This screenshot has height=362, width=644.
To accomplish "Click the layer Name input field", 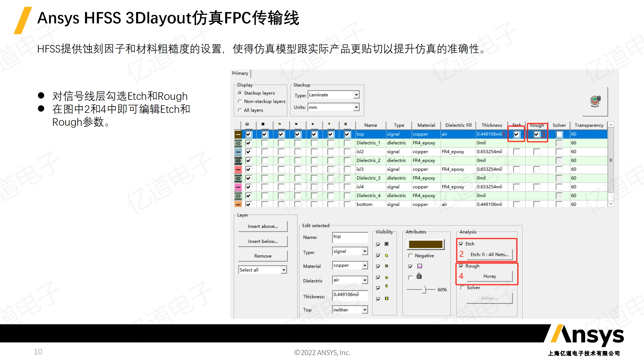I will 350,237.
